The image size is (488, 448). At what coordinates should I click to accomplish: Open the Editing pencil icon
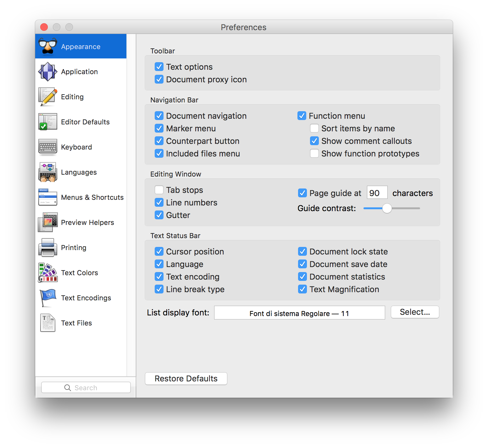[48, 97]
